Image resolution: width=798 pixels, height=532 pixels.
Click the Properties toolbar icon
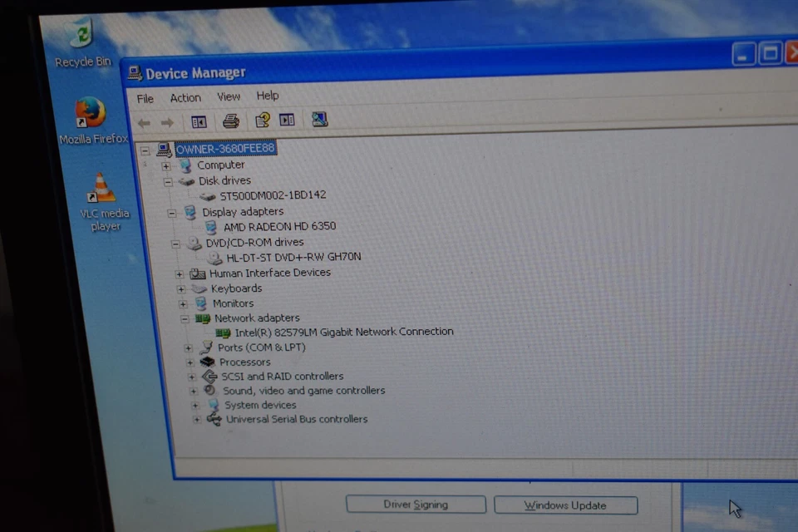coord(287,121)
